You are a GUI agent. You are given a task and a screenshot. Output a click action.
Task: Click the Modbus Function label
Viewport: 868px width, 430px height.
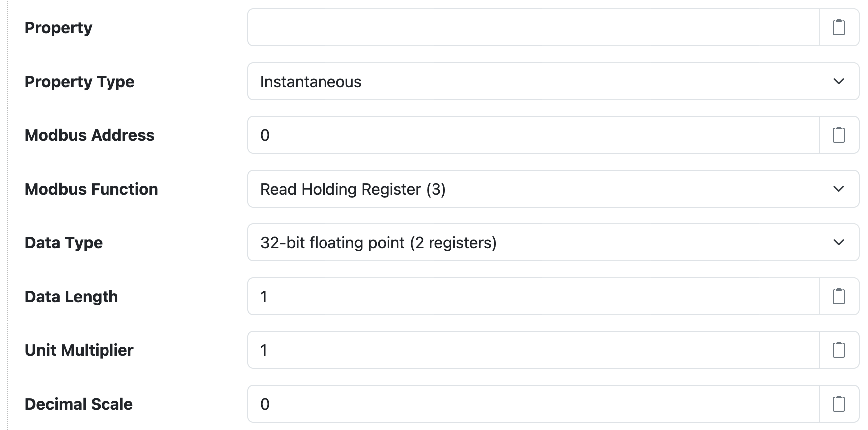(92, 189)
